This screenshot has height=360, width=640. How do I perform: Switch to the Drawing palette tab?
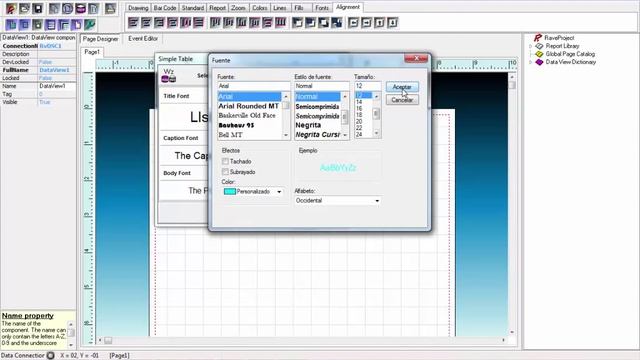pos(138,8)
